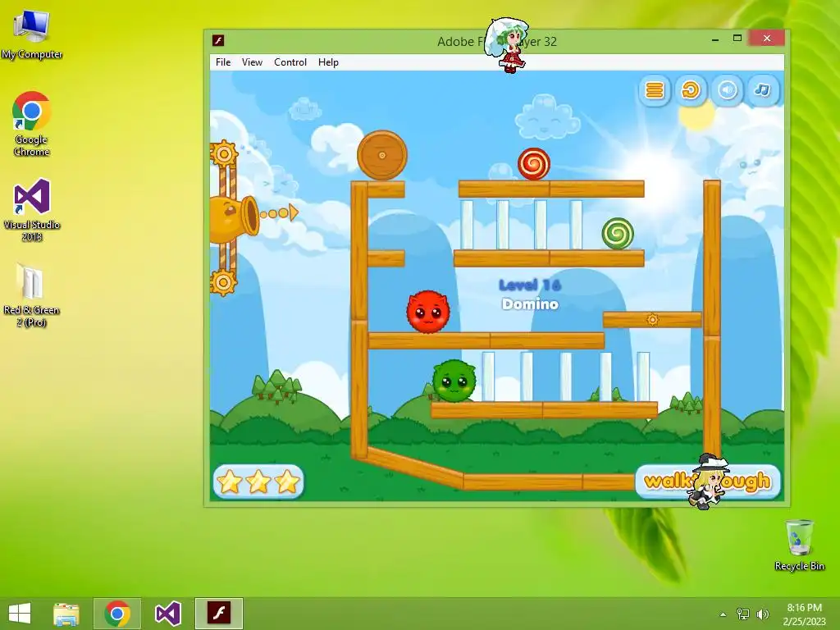Maximize the Adobe Flash Player window

[737, 39]
